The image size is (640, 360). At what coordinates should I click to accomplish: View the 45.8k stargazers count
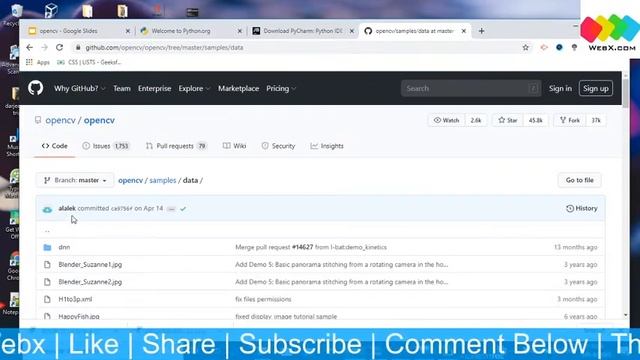coord(536,120)
